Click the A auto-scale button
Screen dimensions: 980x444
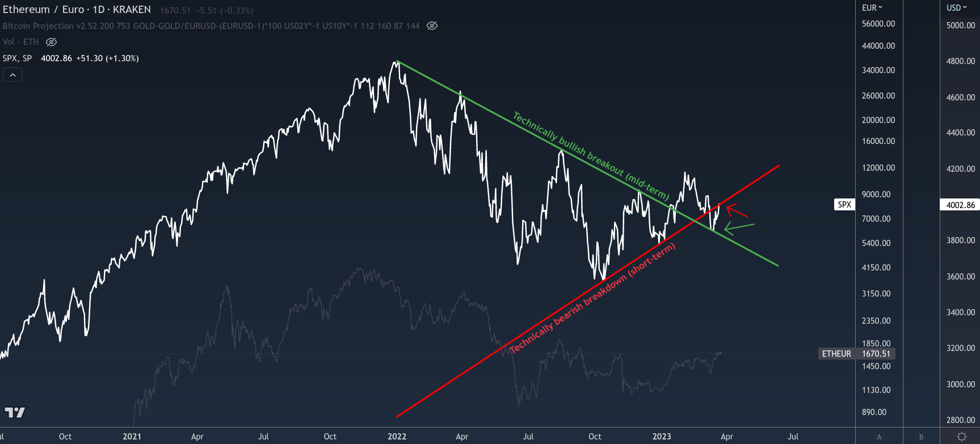(x=879, y=437)
